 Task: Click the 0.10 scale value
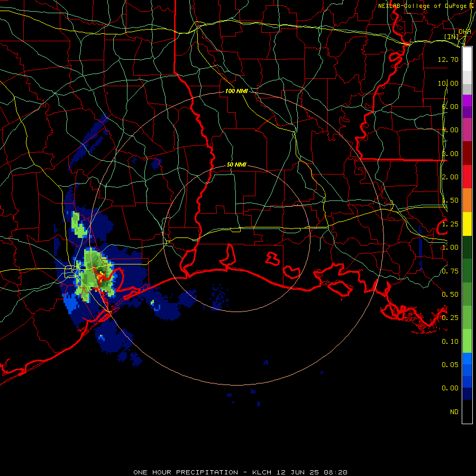click(x=450, y=342)
